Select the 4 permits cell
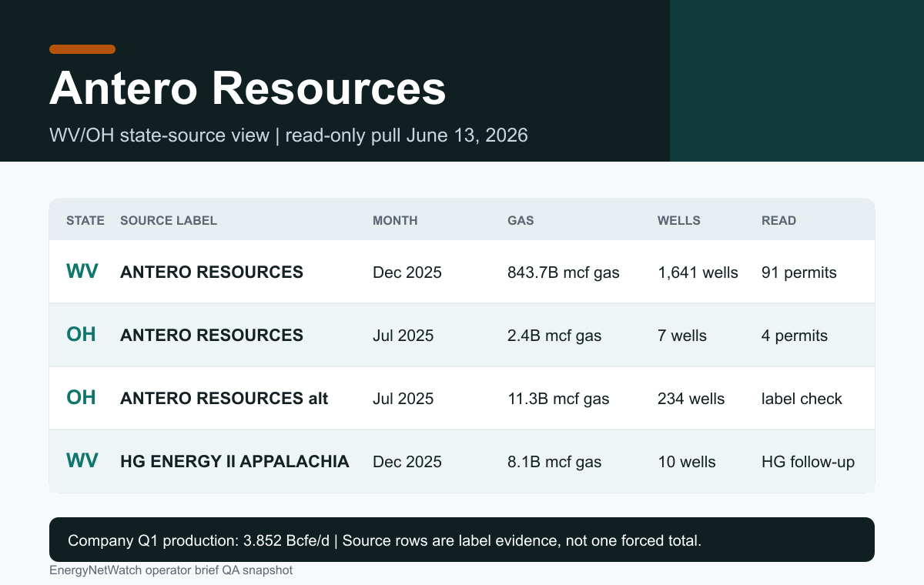 [x=795, y=336]
